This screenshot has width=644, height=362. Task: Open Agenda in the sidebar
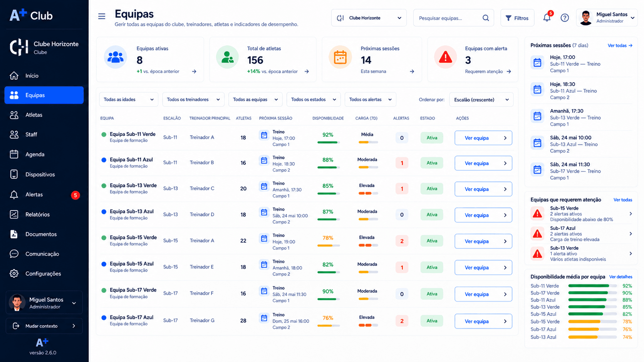point(44,154)
